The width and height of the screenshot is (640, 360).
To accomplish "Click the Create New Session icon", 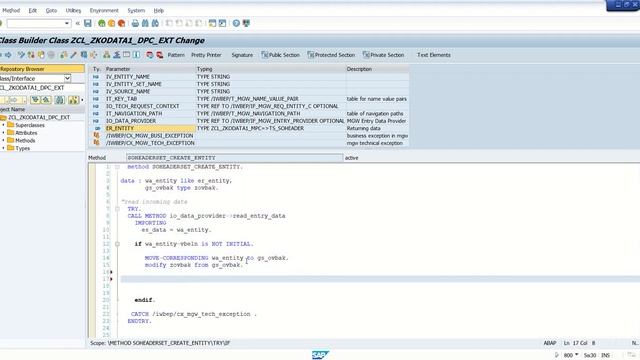I will pos(212,23).
